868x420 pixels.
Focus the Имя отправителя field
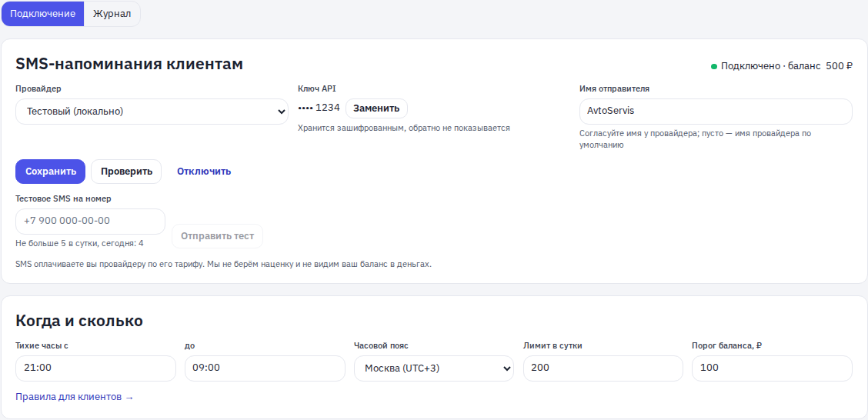pos(716,112)
